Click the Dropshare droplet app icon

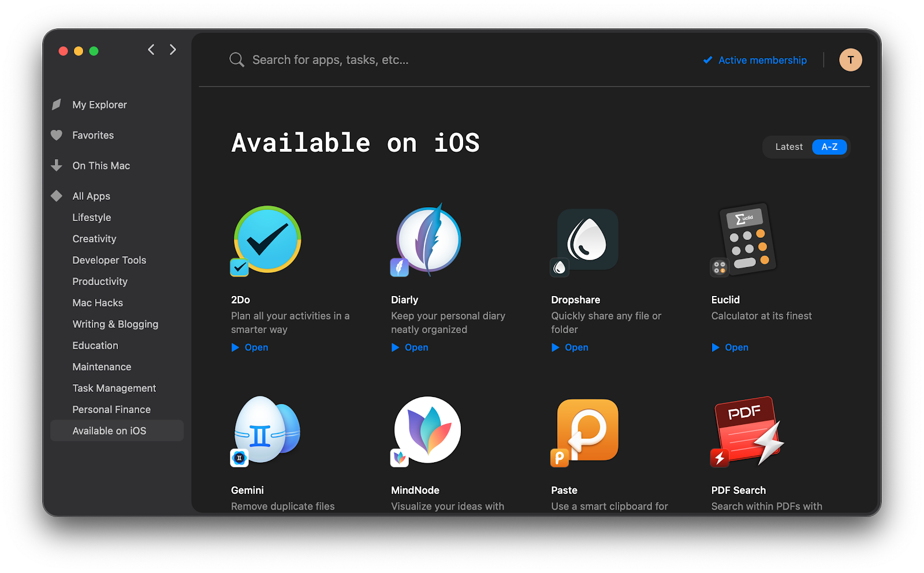587,239
